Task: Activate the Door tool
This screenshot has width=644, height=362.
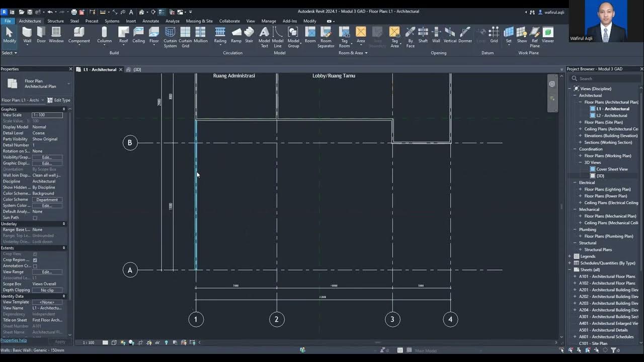Action: click(x=41, y=35)
